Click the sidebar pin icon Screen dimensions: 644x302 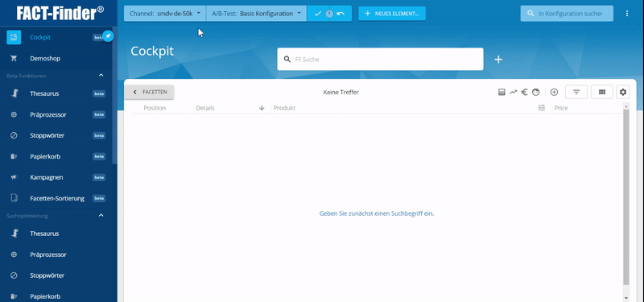point(108,36)
